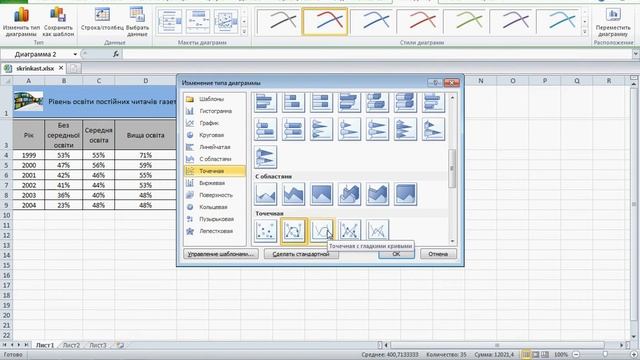
Task: Open Select Data ribbon button
Action: click(x=137, y=22)
